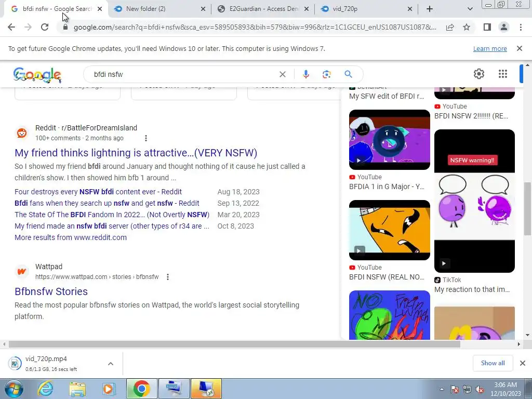Click the horizontal scrollbar thumb
532x399 pixels.
coord(234,344)
